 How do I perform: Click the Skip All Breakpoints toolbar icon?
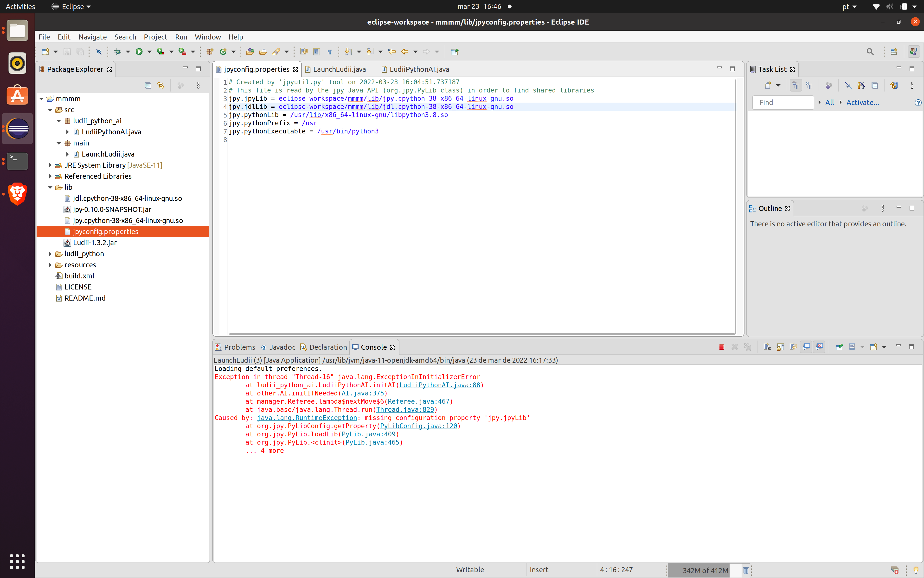click(x=98, y=52)
